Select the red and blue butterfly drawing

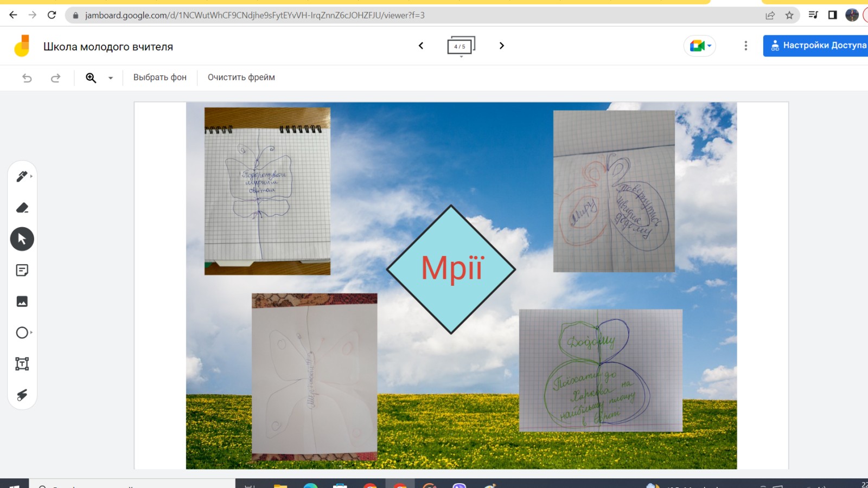614,191
